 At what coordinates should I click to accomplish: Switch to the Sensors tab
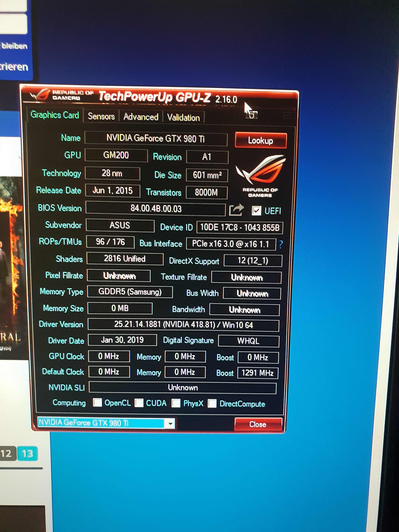click(x=101, y=116)
